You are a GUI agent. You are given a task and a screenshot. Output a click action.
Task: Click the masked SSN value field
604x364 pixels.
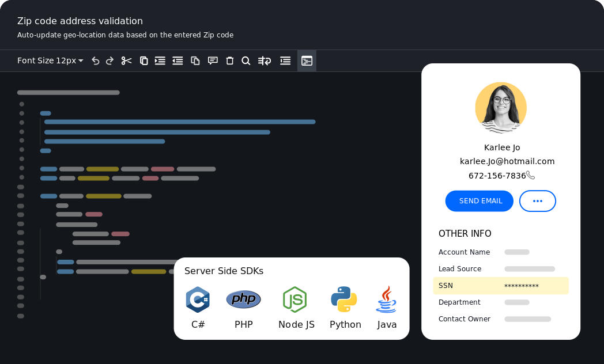520,285
